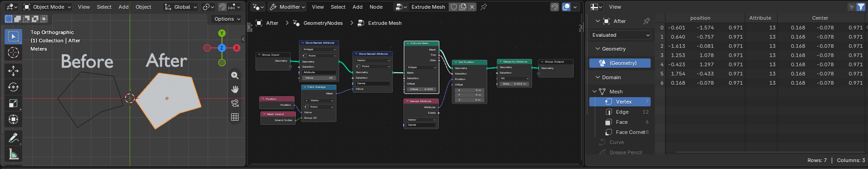Image resolution: width=868 pixels, height=169 pixels.
Task: Toggle spreadsheet selected-only filter
Action: point(852,7)
